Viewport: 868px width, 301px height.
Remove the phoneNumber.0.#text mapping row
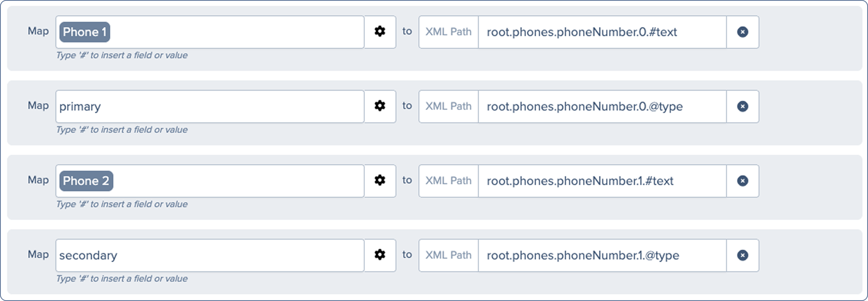pyautogui.click(x=742, y=32)
